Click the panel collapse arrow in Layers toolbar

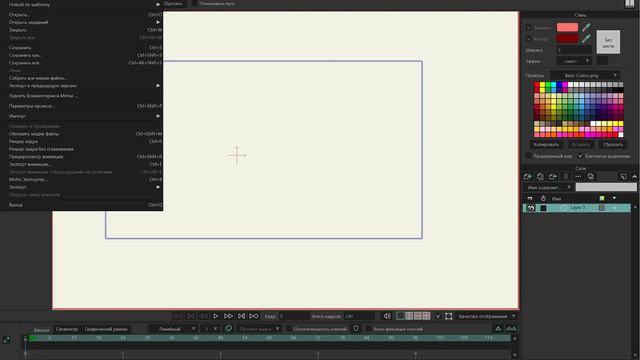point(635,176)
